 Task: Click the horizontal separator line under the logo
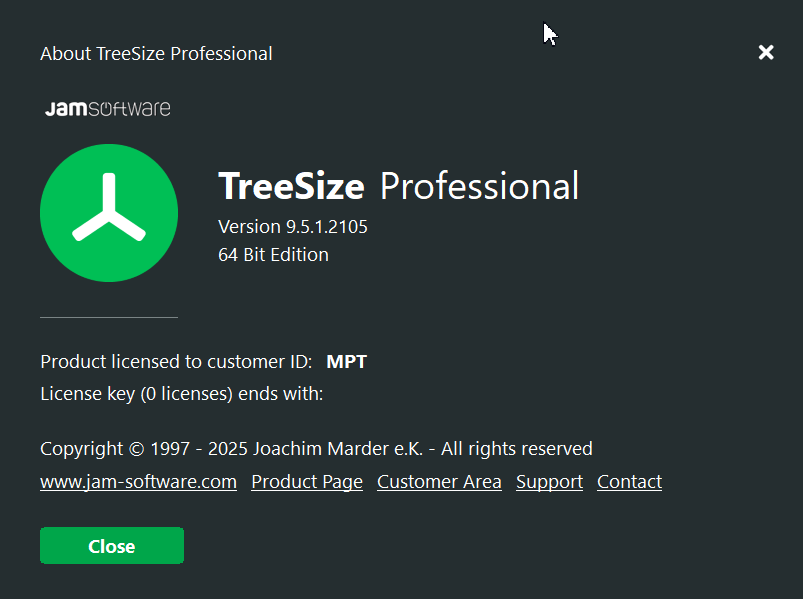[109, 317]
